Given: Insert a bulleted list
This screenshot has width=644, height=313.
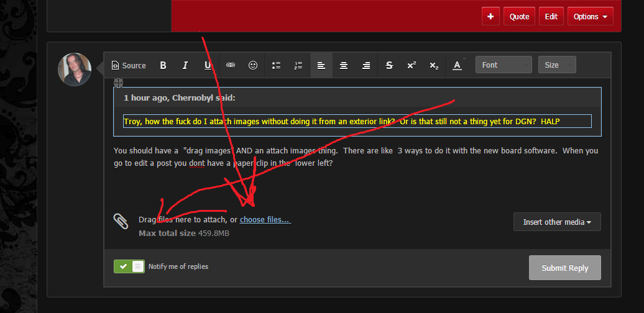Looking at the screenshot, I should (277, 65).
